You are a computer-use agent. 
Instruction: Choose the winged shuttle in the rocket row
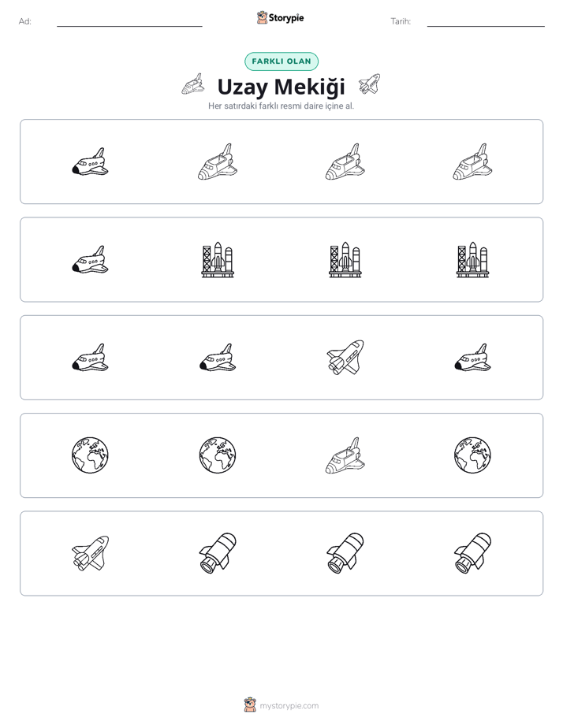pyautogui.click(x=90, y=553)
